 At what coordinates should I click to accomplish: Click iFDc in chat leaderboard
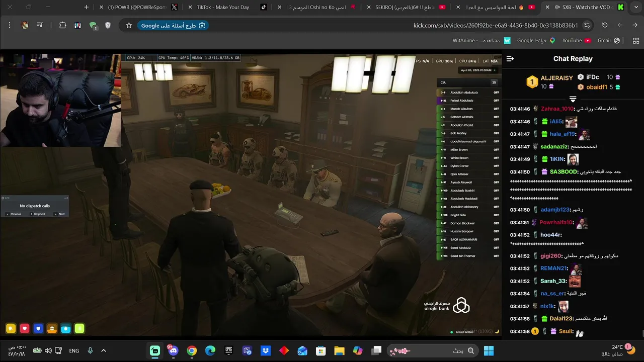tap(593, 77)
